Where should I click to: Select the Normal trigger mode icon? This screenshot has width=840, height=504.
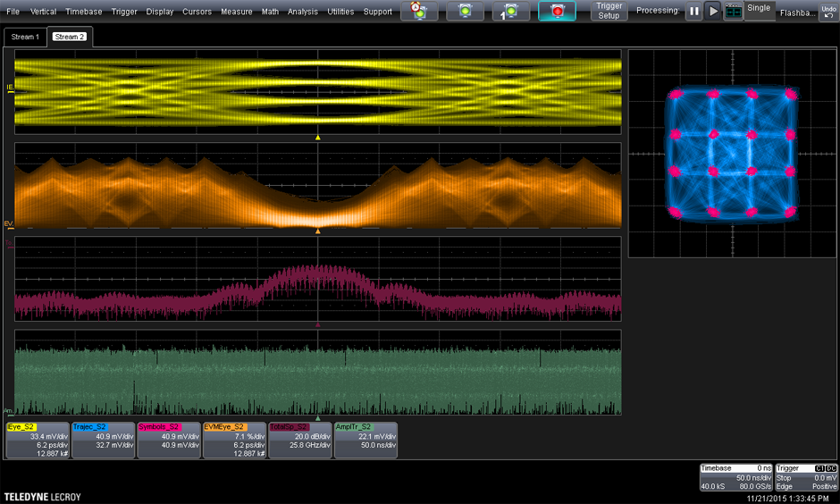pyautogui.click(x=464, y=12)
